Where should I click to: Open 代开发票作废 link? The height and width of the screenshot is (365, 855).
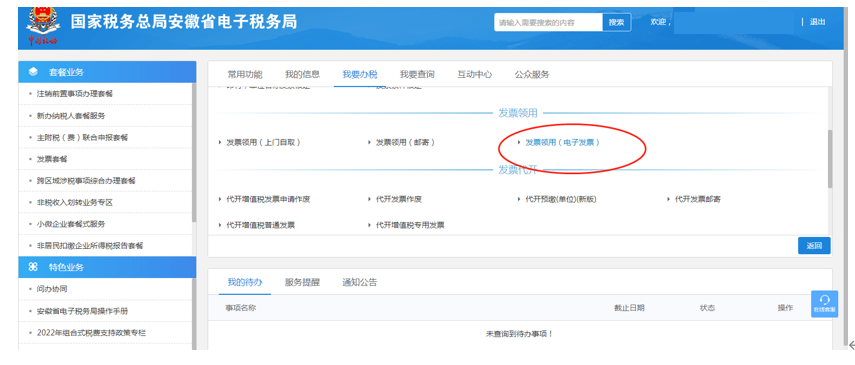tap(399, 200)
